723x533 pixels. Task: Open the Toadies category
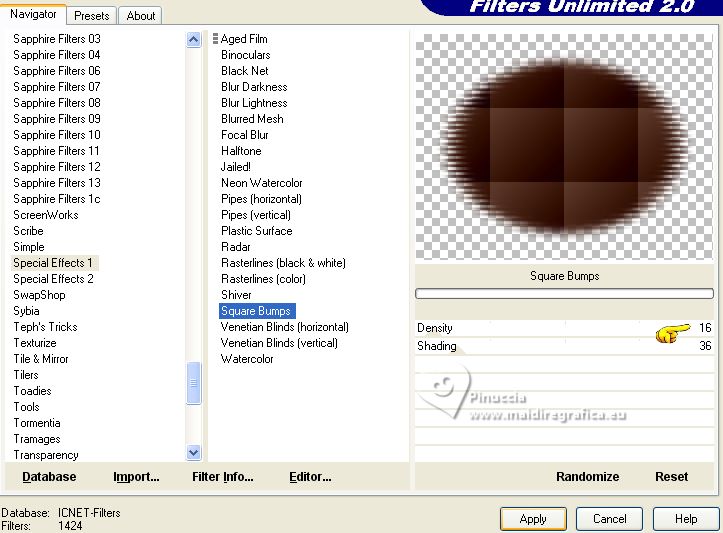[32, 391]
